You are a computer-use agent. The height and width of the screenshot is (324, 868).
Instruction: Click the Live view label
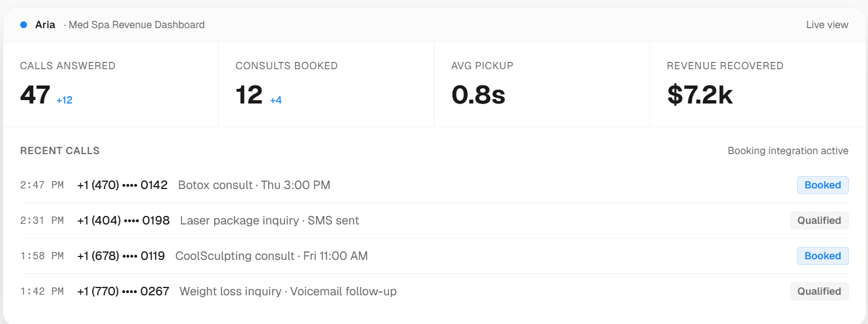(x=827, y=25)
